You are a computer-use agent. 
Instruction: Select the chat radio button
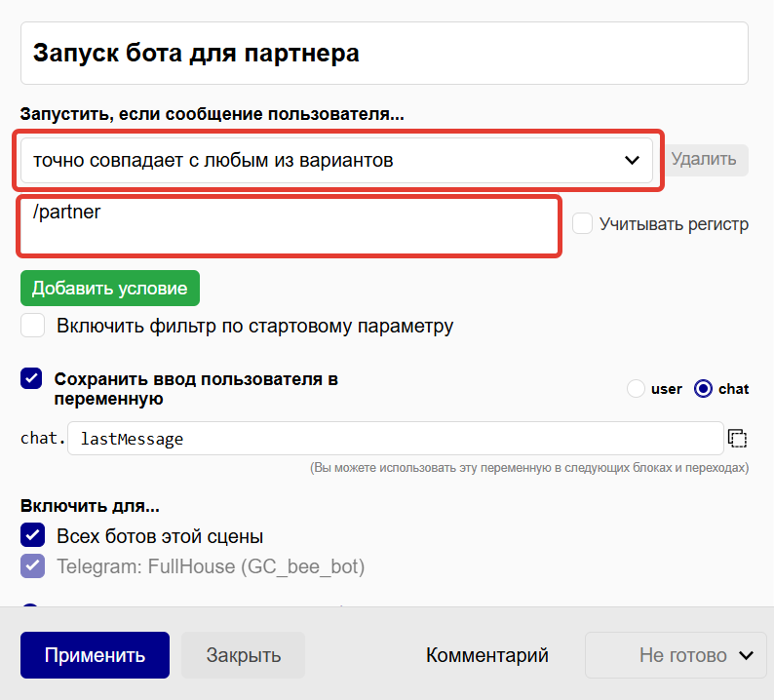(703, 388)
